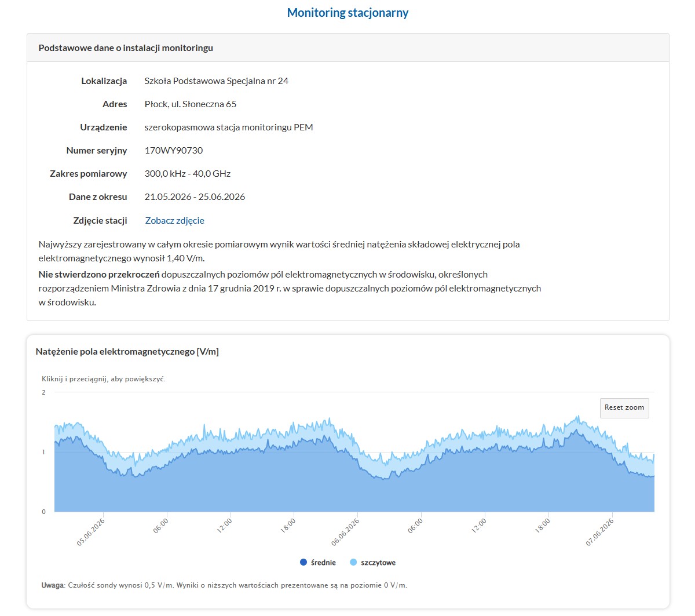The image size is (695, 616).
Task: Click the y-axis label '2'
Action: [x=43, y=393]
